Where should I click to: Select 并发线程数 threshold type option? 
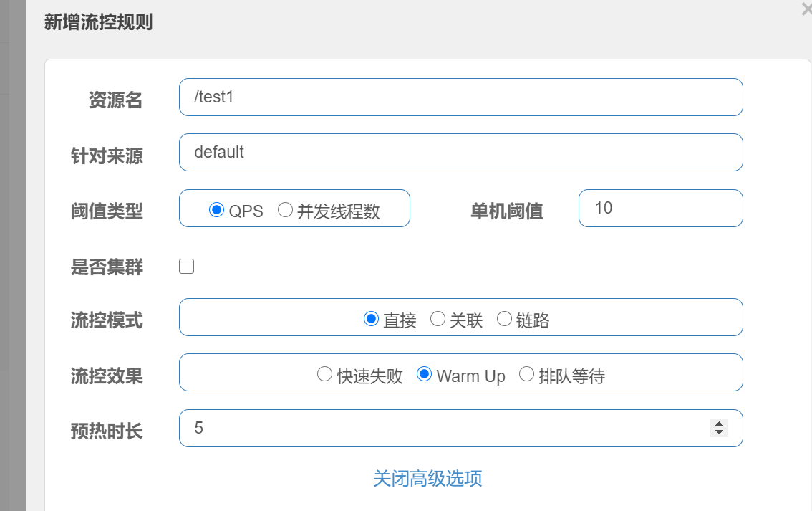click(285, 210)
